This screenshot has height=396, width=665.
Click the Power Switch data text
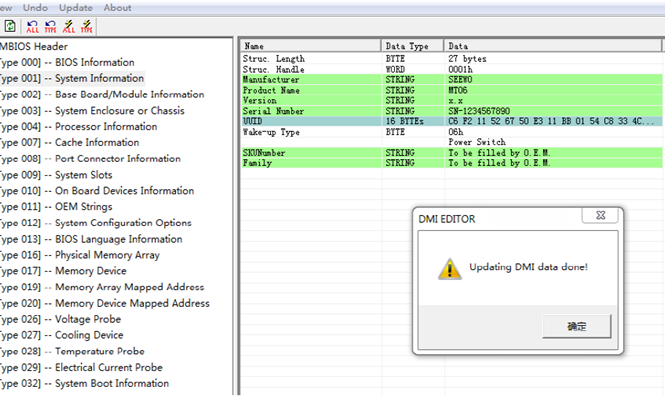click(477, 142)
